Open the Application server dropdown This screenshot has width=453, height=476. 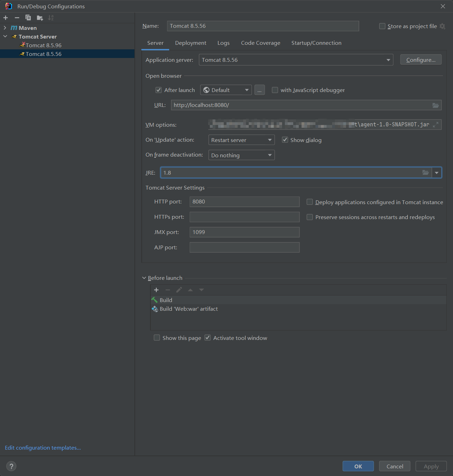296,60
